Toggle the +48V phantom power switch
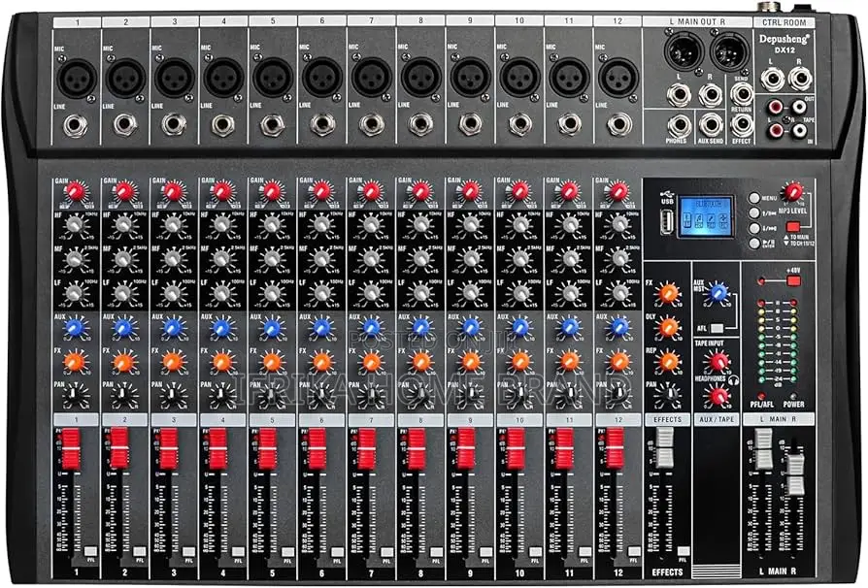Viewport: 868px width, 588px height. coord(793,281)
